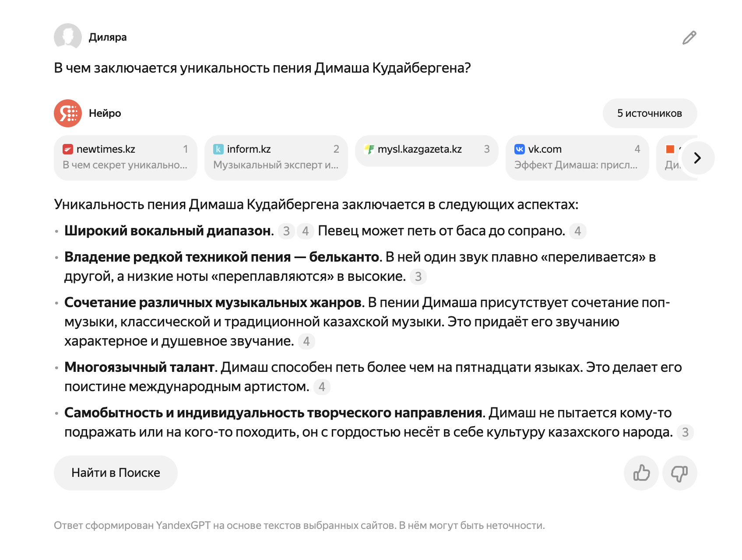Click the Нейро logo avatar
The width and height of the screenshot is (742, 560).
coord(68,113)
